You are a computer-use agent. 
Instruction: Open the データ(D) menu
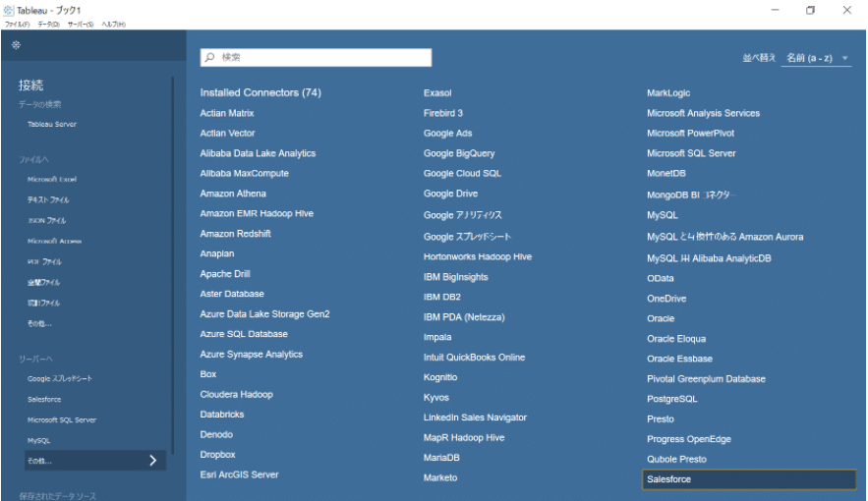[x=48, y=24]
